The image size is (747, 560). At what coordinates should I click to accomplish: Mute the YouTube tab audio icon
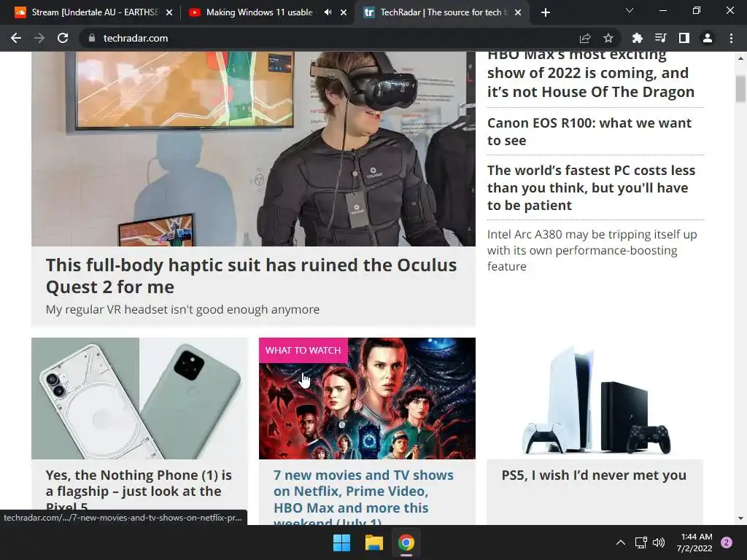tap(328, 12)
